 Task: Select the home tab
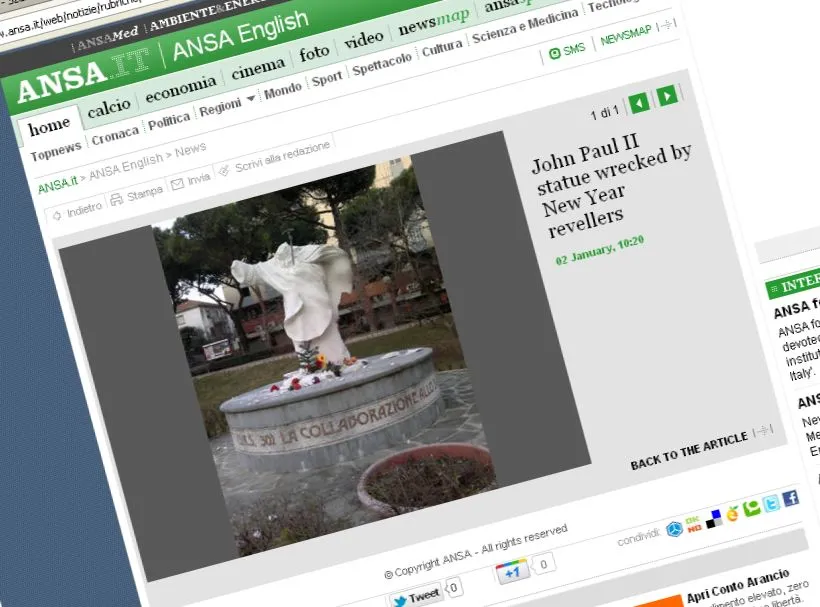[49, 127]
